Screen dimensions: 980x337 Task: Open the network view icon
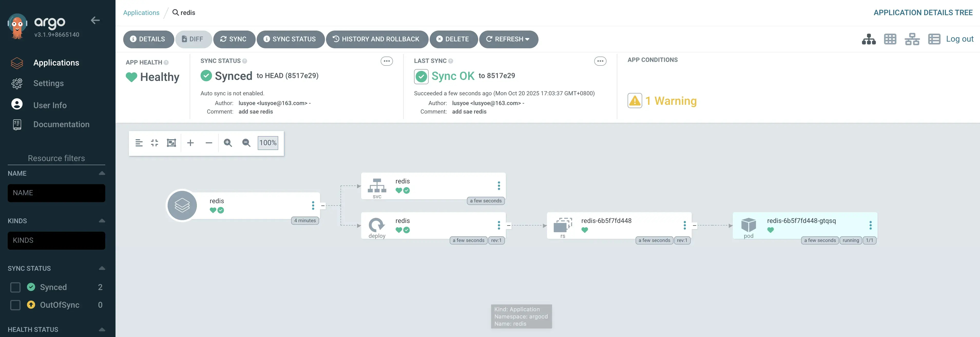tap(912, 39)
